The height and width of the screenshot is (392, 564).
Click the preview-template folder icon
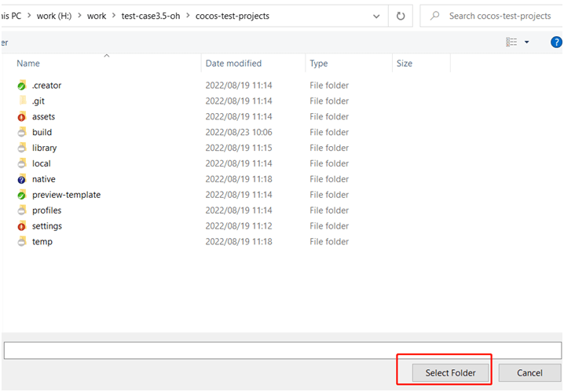point(22,195)
